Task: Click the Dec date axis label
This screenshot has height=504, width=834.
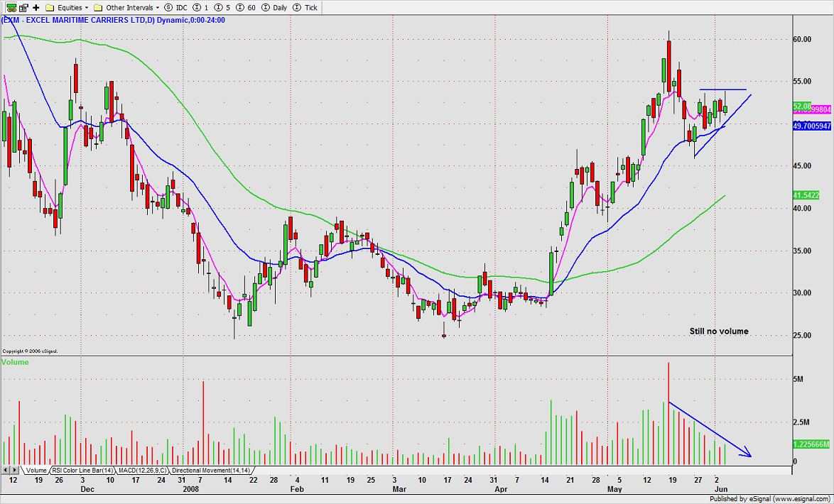Action: click(x=87, y=488)
